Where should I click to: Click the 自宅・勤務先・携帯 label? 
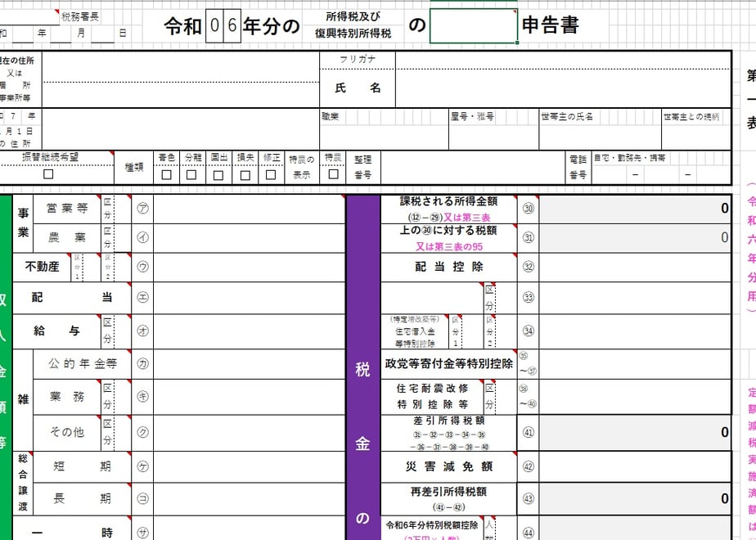[x=629, y=158]
